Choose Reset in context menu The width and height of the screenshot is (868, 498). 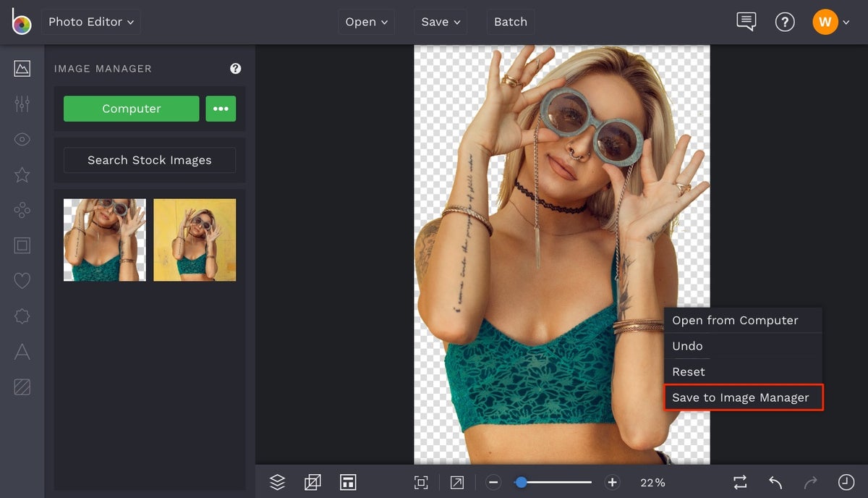point(744,371)
